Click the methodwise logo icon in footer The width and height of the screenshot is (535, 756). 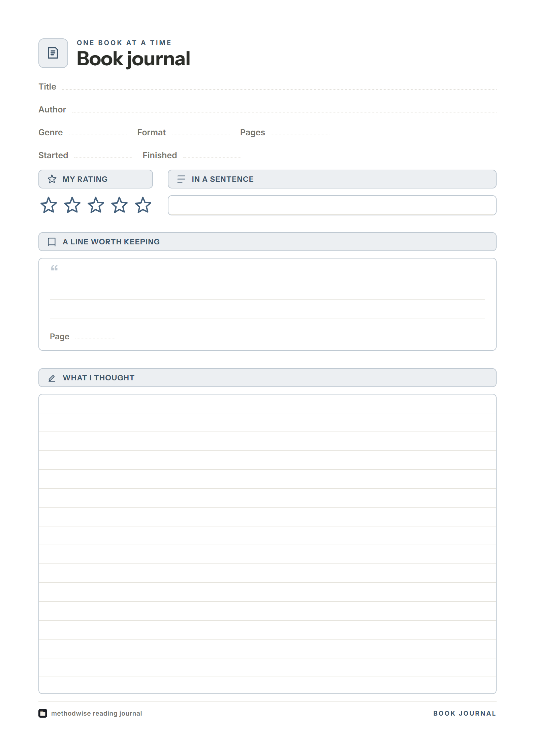pos(43,713)
